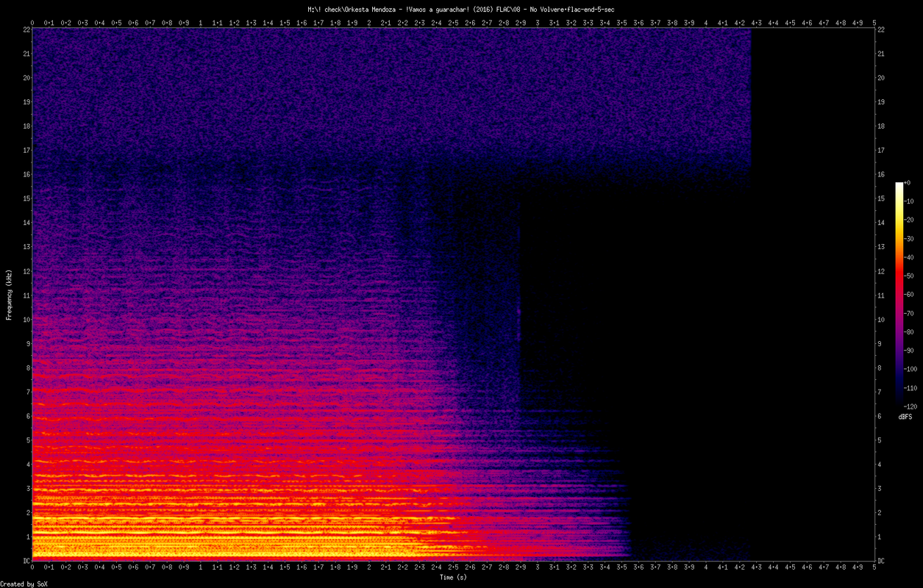Click the '3·5' tick on the top time axis
923x588 pixels.
coord(622,23)
